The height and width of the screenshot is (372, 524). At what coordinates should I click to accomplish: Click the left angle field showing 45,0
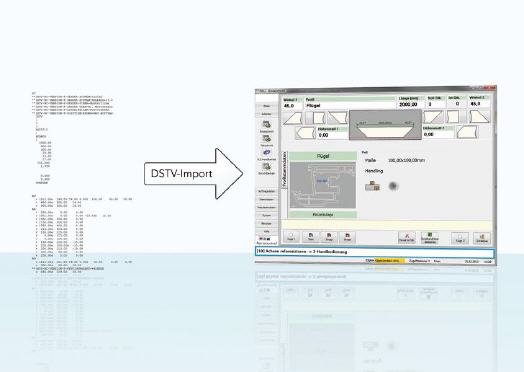point(292,106)
